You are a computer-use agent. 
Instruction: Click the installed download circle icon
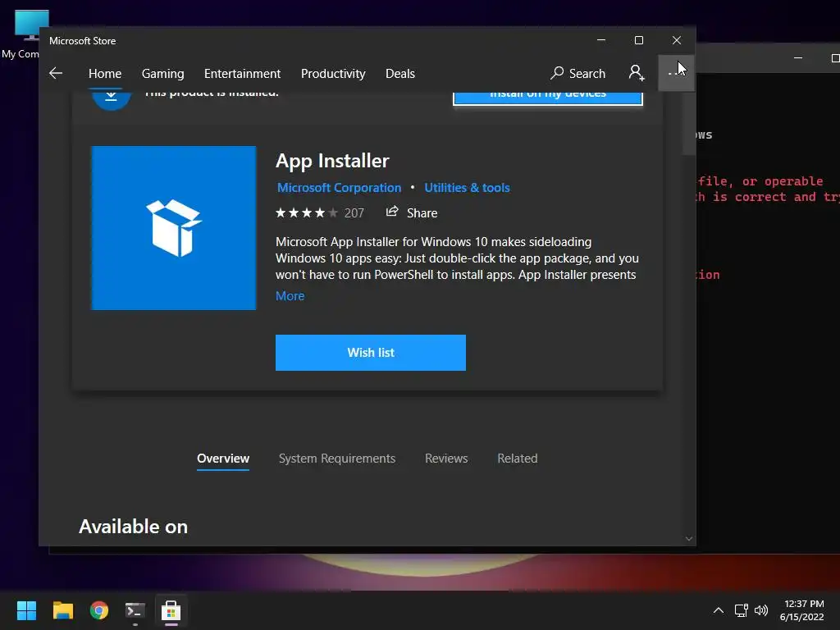point(111,100)
